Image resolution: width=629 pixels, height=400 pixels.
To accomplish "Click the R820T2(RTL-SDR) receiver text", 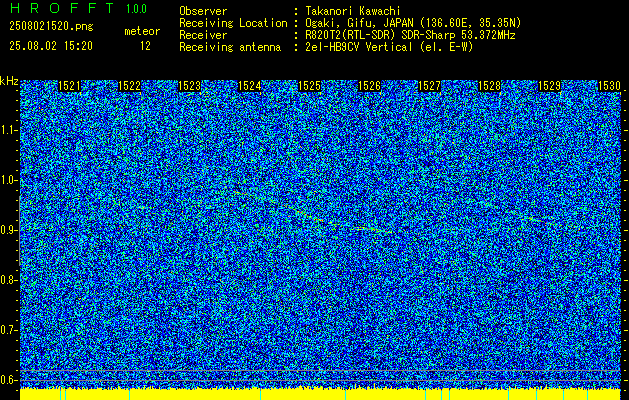I will pos(410,35).
